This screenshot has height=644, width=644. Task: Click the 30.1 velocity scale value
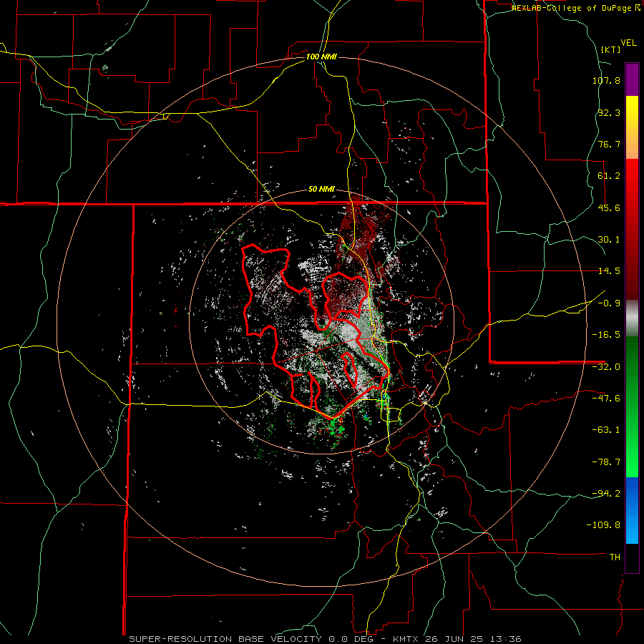click(x=609, y=240)
